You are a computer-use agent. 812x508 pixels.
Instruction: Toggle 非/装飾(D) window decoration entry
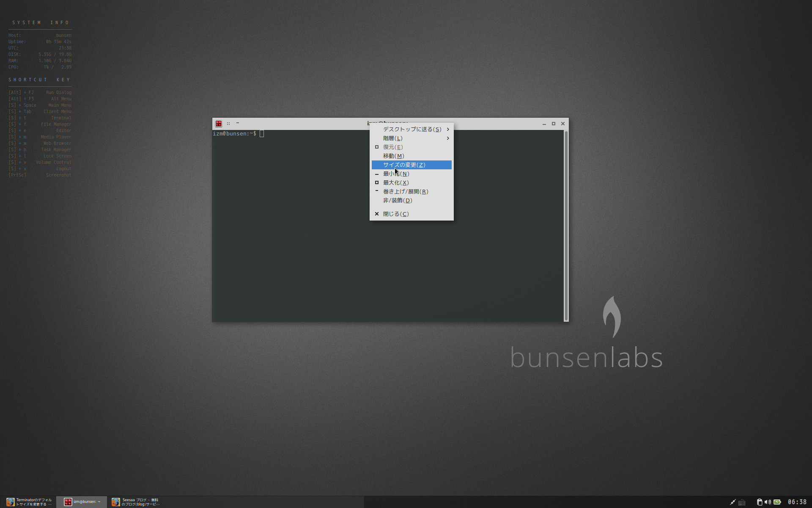(x=411, y=200)
